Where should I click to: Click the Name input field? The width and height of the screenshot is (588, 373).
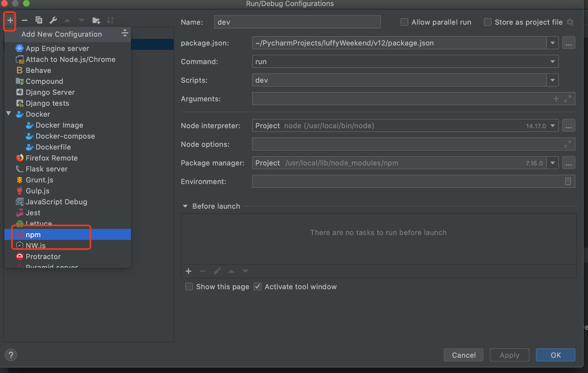click(297, 22)
